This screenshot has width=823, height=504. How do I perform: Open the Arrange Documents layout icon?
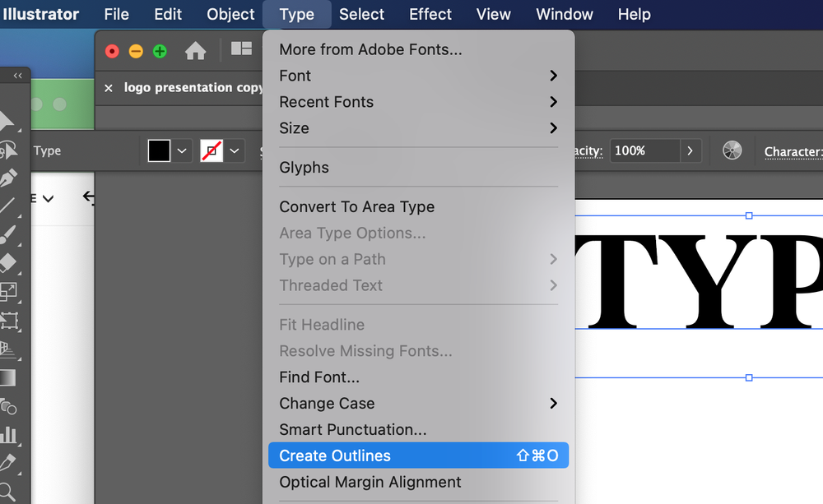point(241,49)
